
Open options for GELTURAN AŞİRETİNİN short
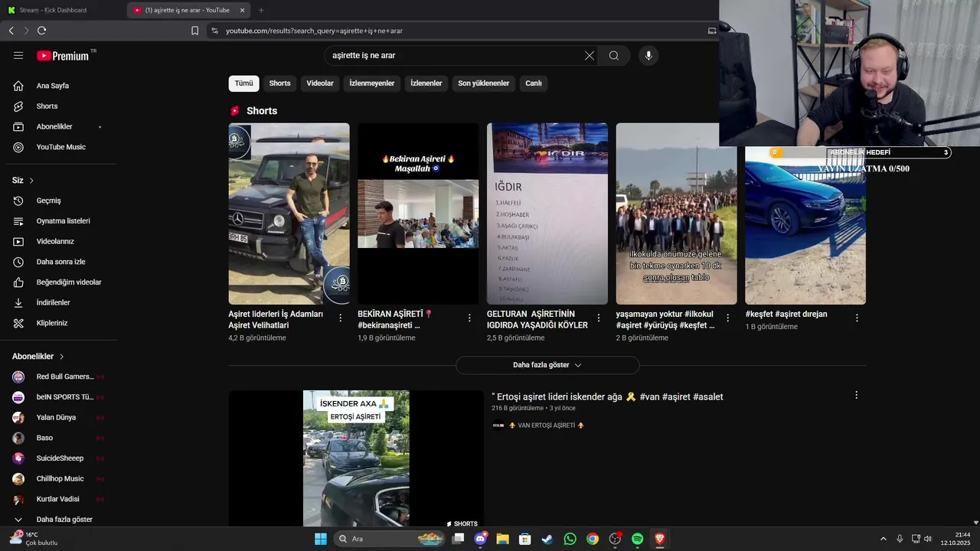[599, 318]
